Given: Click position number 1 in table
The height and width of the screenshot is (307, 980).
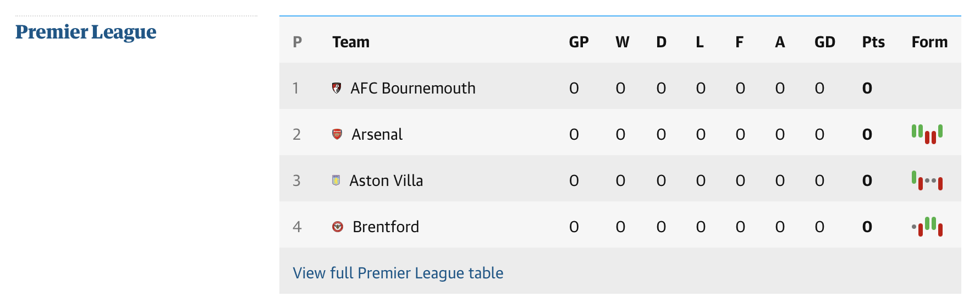Looking at the screenshot, I should pyautogui.click(x=296, y=88).
